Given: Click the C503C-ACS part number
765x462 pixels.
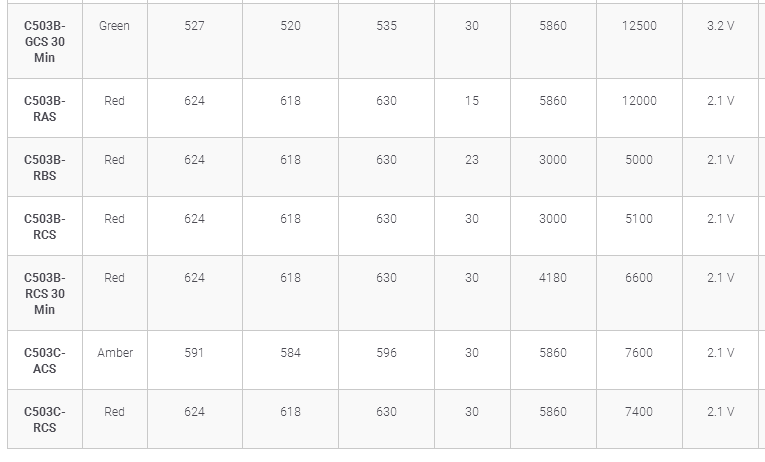Looking at the screenshot, I should 44,360.
